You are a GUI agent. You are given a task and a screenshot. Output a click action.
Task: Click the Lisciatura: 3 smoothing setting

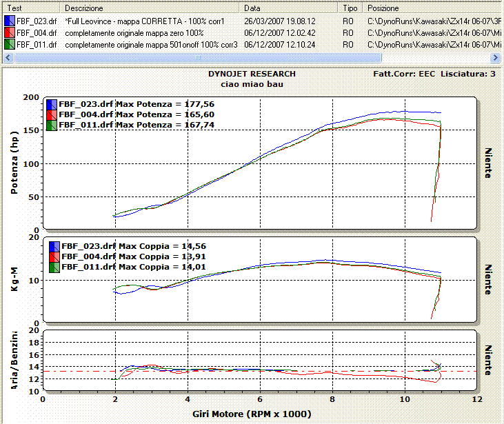coord(467,74)
